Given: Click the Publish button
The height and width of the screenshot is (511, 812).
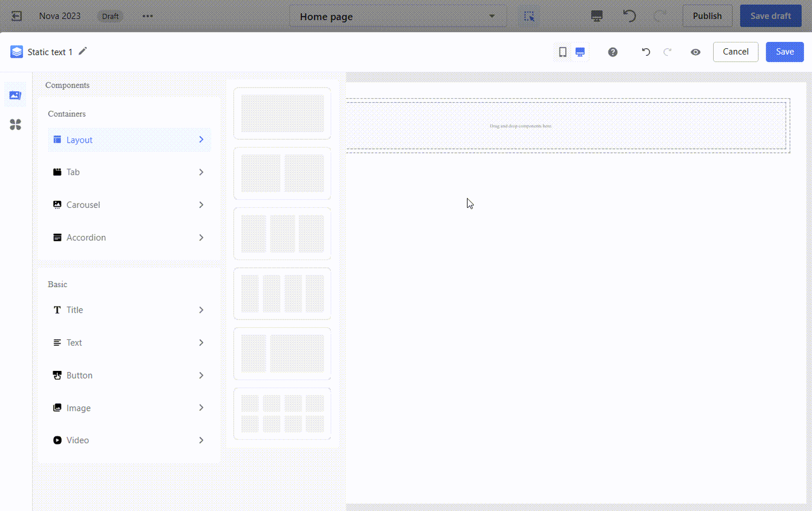Looking at the screenshot, I should 707,16.
